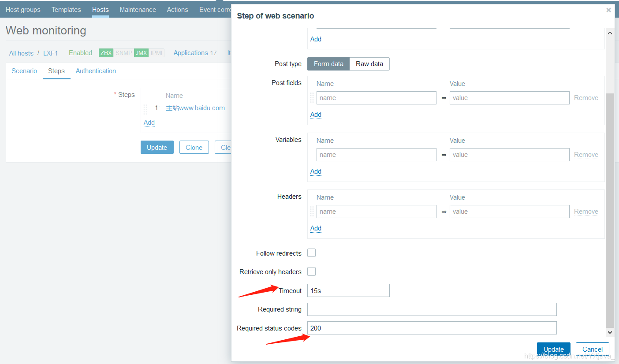Click the scrollbar up arrow in dialog
The image size is (619, 364).
pyautogui.click(x=610, y=33)
